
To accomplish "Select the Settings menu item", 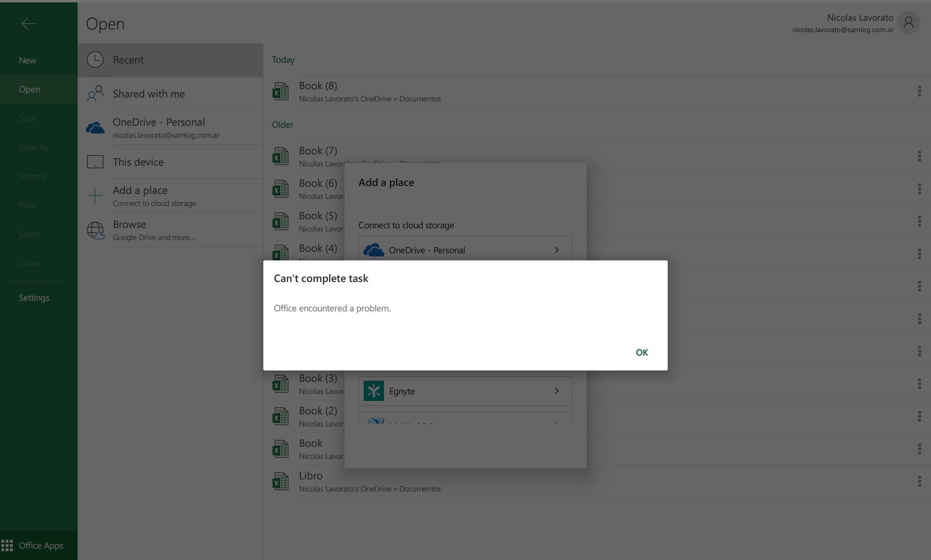I will point(34,298).
